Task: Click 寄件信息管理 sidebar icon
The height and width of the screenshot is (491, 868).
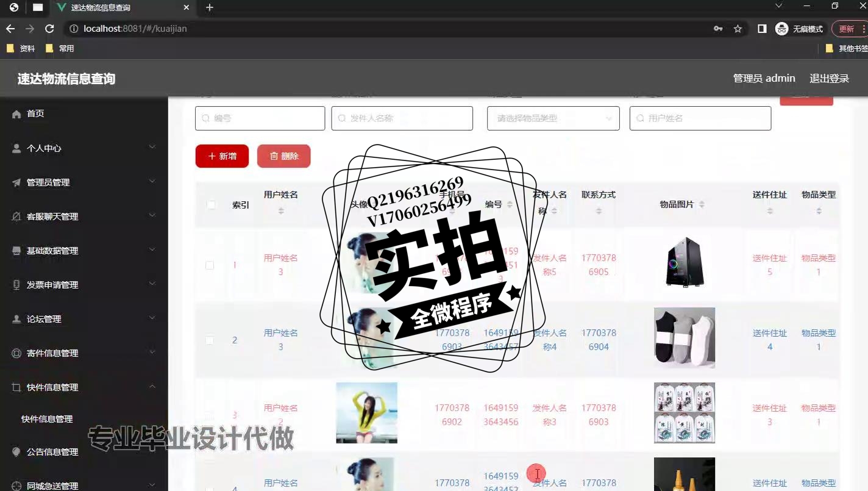Action: 16,353
